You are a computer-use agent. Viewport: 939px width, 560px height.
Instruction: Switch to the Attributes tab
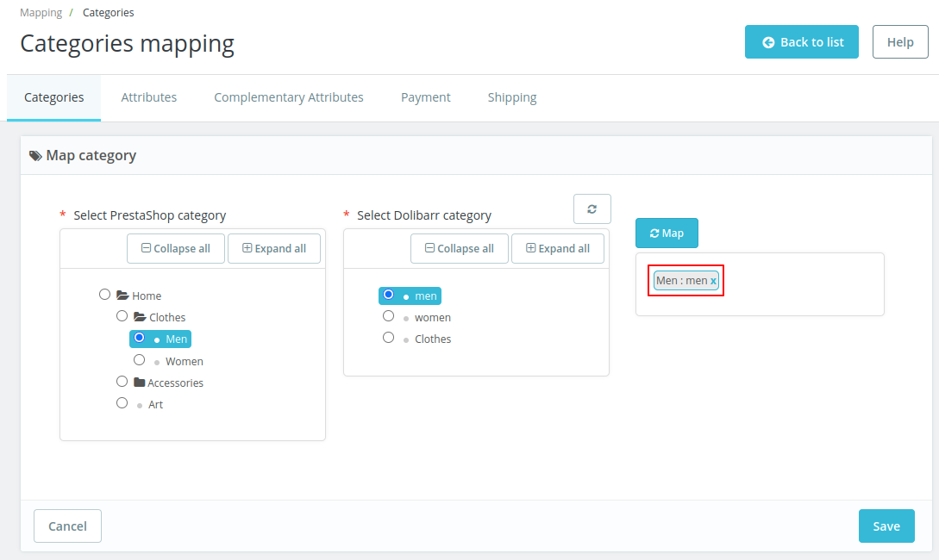149,97
